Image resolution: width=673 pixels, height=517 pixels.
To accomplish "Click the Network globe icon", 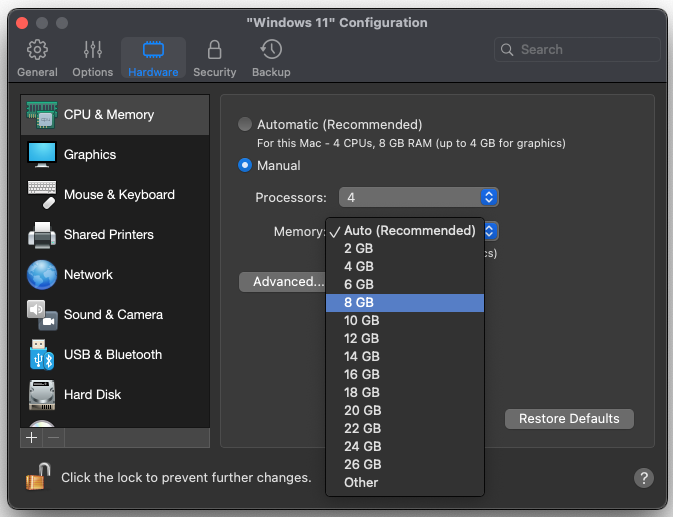I will pyautogui.click(x=42, y=275).
